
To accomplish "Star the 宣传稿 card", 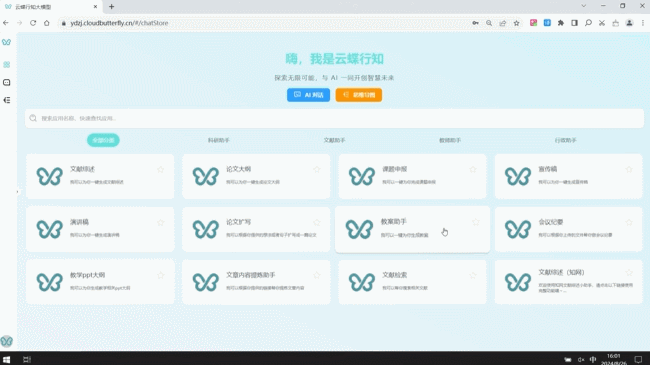I will point(629,169).
